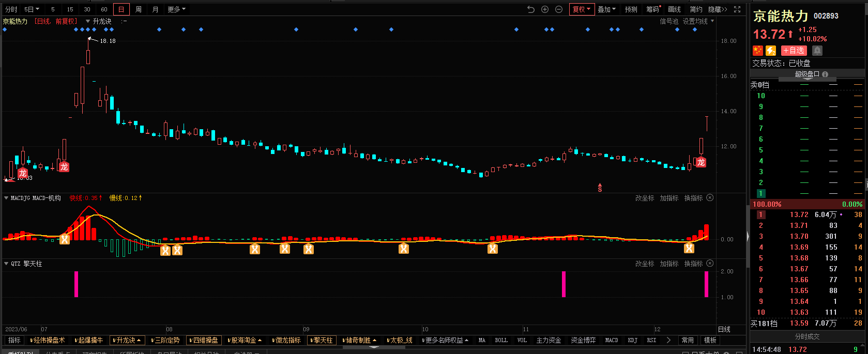Click the +自选 add to watchlist button
Image resolution: width=868 pixels, height=354 pixels.
click(794, 51)
